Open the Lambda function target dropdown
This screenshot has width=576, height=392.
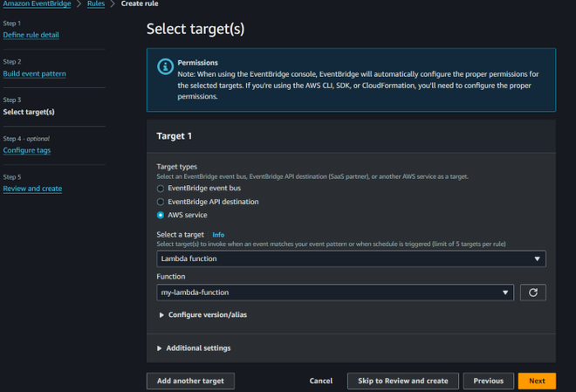351,259
